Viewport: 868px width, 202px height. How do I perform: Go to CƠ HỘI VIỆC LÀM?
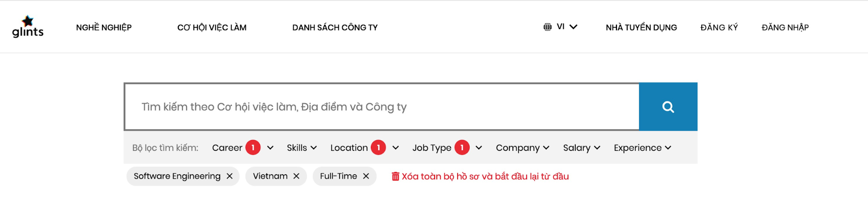click(212, 27)
